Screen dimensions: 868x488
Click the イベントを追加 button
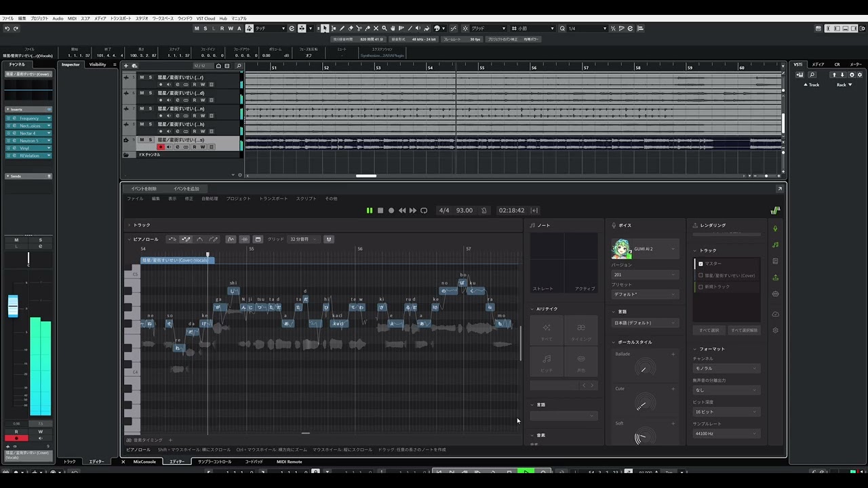186,188
